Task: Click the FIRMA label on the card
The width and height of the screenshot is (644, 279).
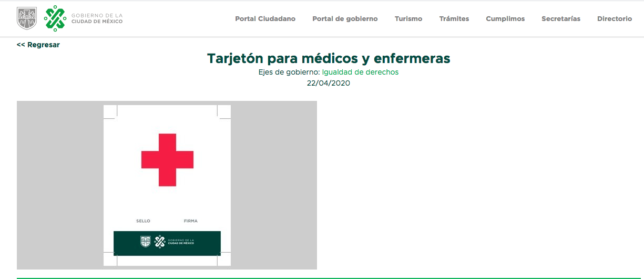Action: click(190, 221)
